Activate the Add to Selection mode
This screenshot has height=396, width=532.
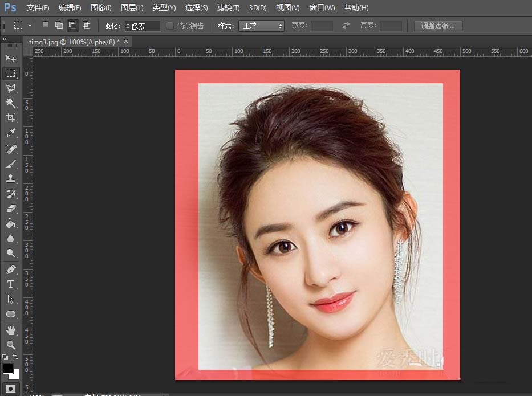click(59, 25)
